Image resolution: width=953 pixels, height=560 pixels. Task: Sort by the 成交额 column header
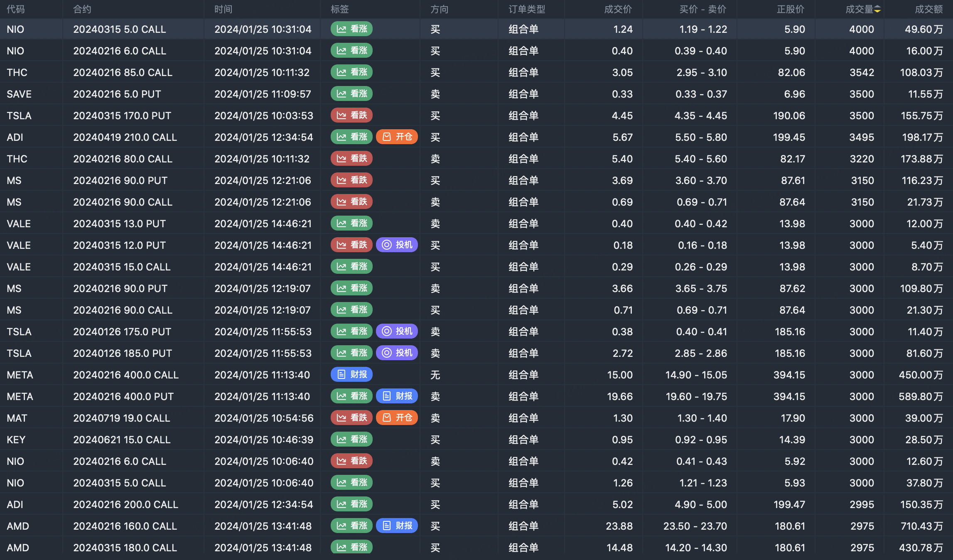(928, 10)
